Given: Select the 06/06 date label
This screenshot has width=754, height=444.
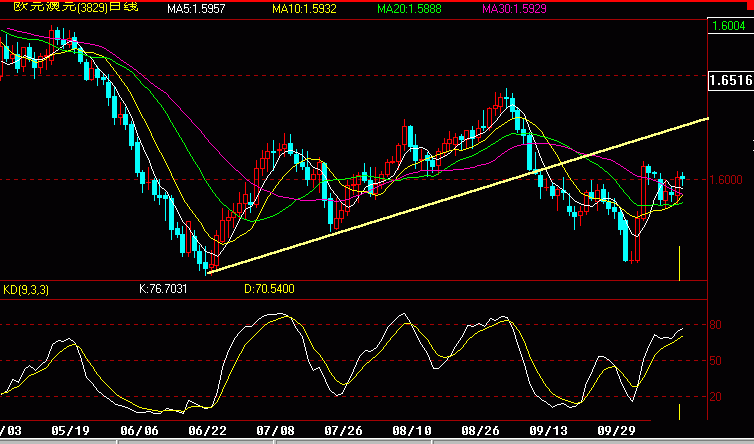Looking at the screenshot, I should click(x=139, y=430).
